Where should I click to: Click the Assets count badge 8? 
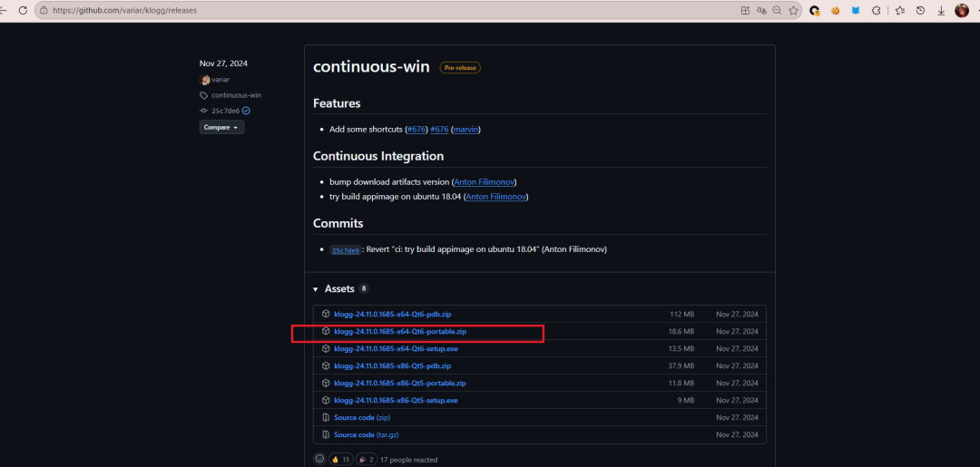tap(364, 289)
